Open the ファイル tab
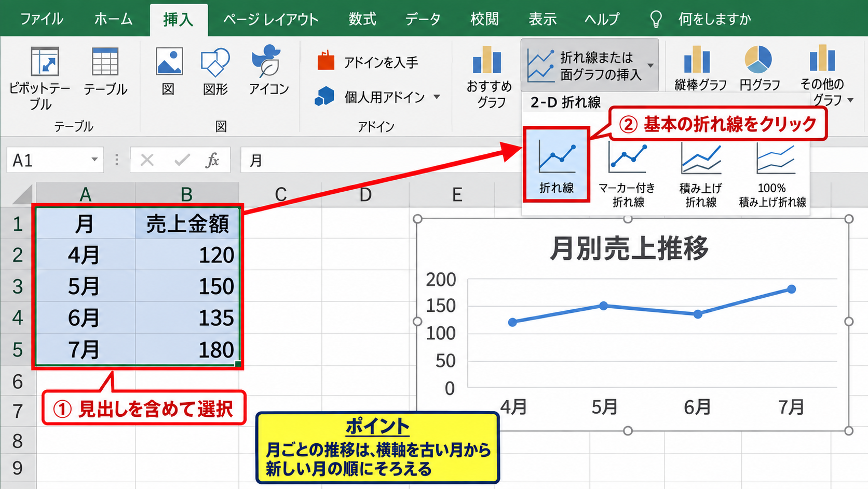868x489 pixels. click(x=42, y=19)
